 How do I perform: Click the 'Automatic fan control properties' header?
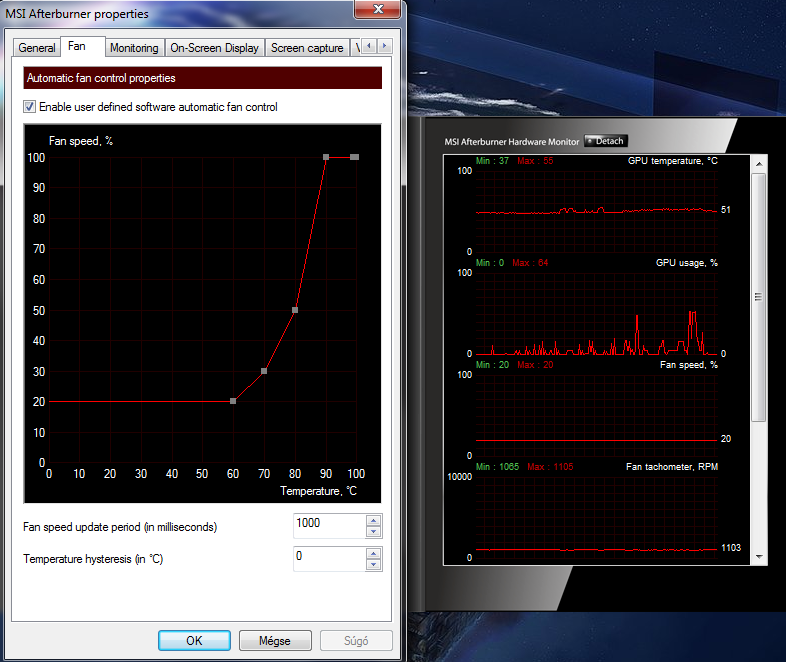[x=203, y=78]
